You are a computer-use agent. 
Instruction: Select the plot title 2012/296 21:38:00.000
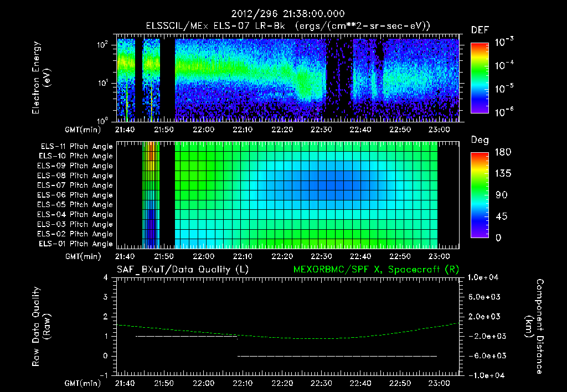[288, 14]
